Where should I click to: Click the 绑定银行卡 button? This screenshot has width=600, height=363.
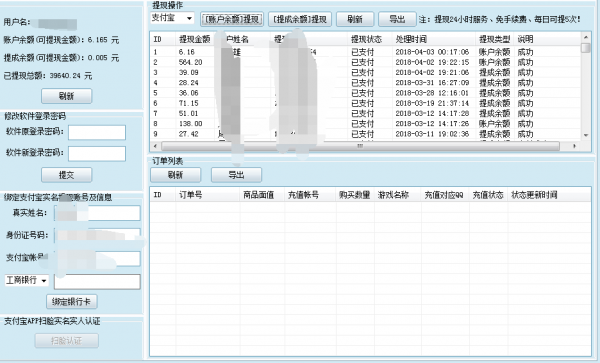72,302
